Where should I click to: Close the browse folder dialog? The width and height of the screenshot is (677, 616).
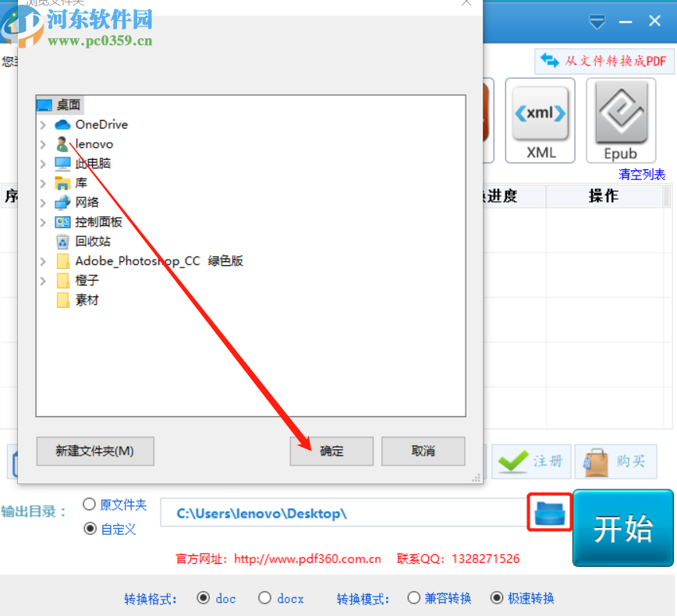tap(466, 2)
